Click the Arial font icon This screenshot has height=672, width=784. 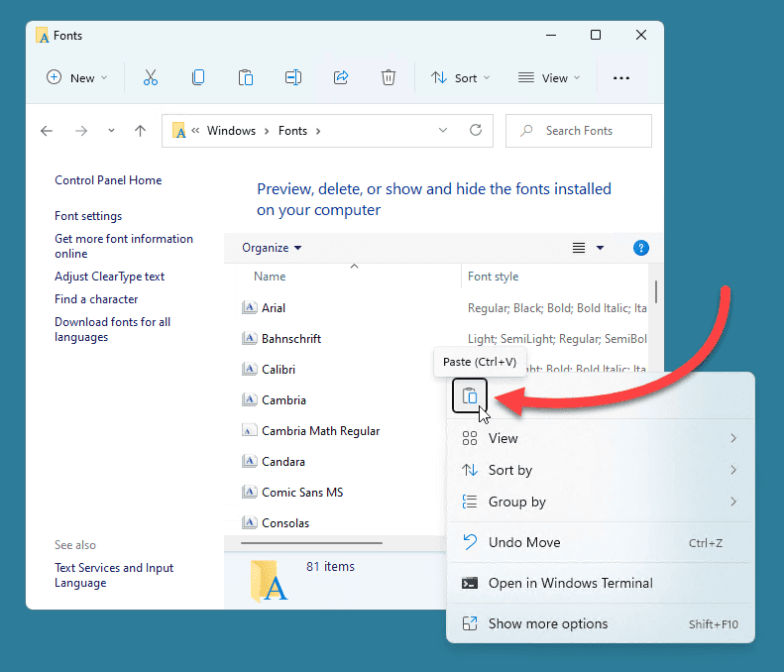249,307
